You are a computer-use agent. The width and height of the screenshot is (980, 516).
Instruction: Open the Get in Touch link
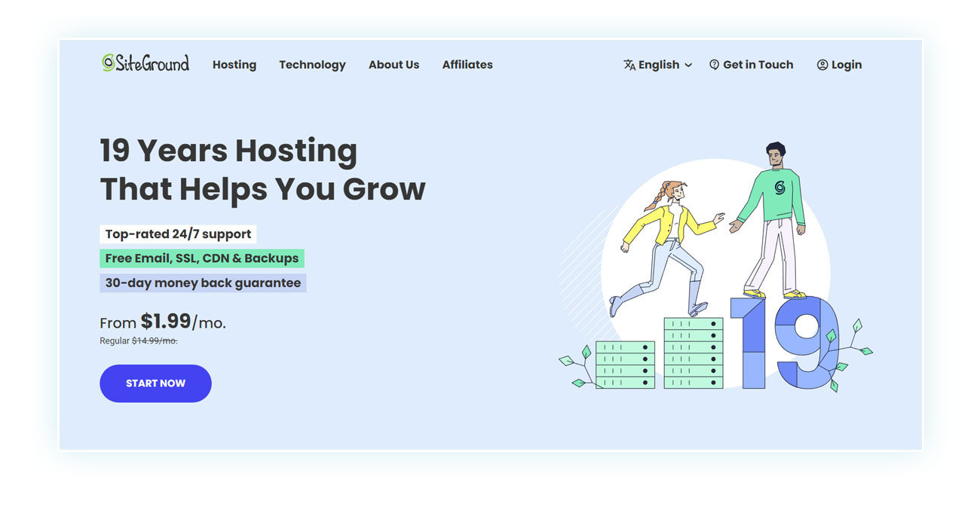point(758,65)
